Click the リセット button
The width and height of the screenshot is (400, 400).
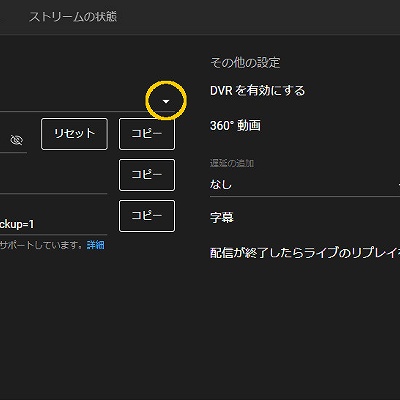click(74, 134)
